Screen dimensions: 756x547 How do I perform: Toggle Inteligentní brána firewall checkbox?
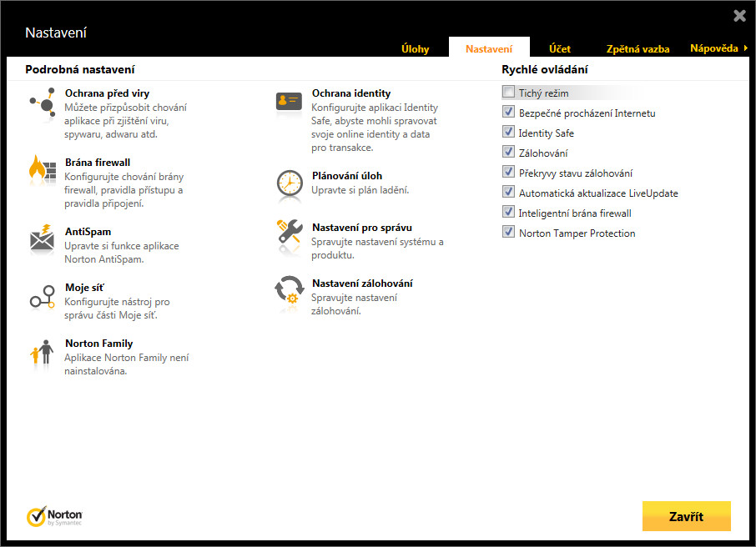[508, 212]
